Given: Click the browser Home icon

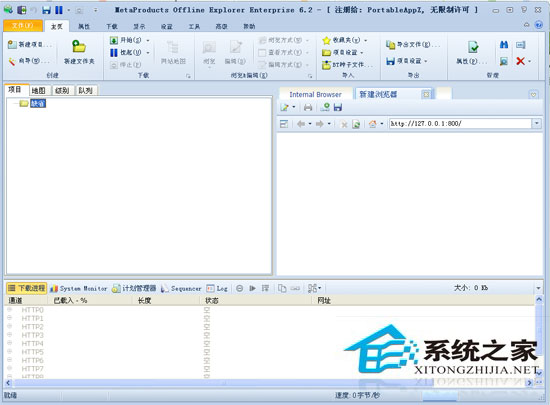Looking at the screenshot, I should click(x=373, y=124).
